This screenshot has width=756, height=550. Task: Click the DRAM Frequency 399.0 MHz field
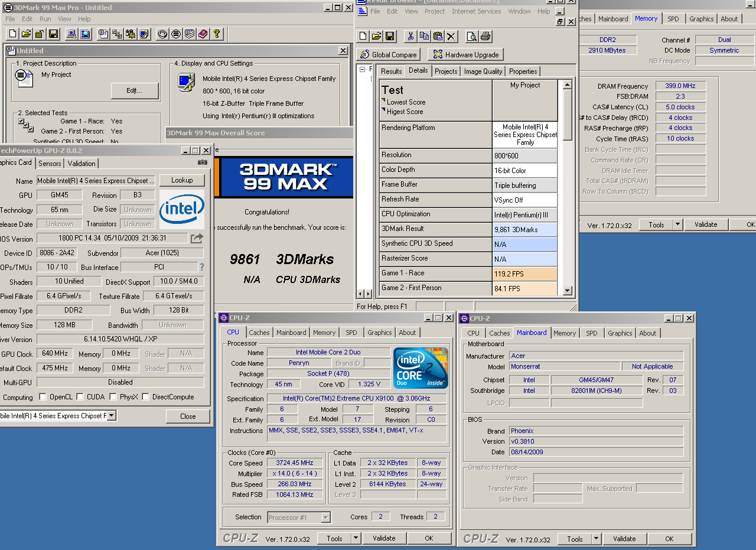click(x=680, y=86)
